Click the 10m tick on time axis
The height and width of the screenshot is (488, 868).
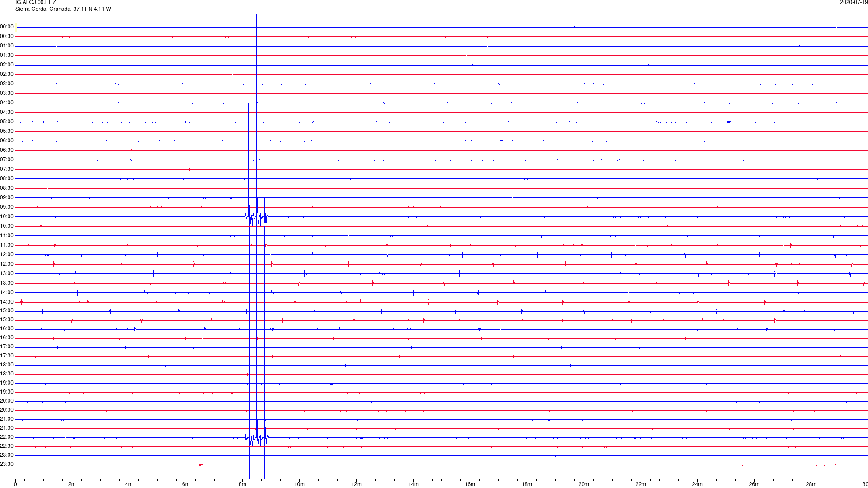[299, 484]
